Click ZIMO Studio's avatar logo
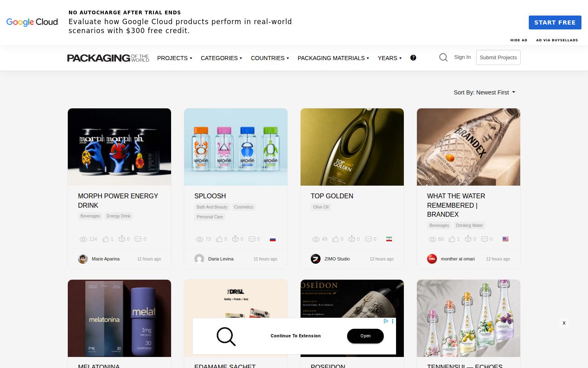The width and height of the screenshot is (588, 368). tap(316, 259)
